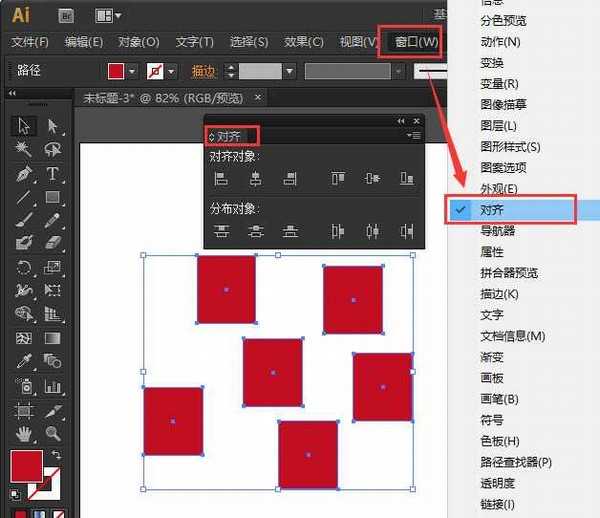The height and width of the screenshot is (518, 600).
Task: Open the arrange documents dropdown
Action: [x=108, y=16]
